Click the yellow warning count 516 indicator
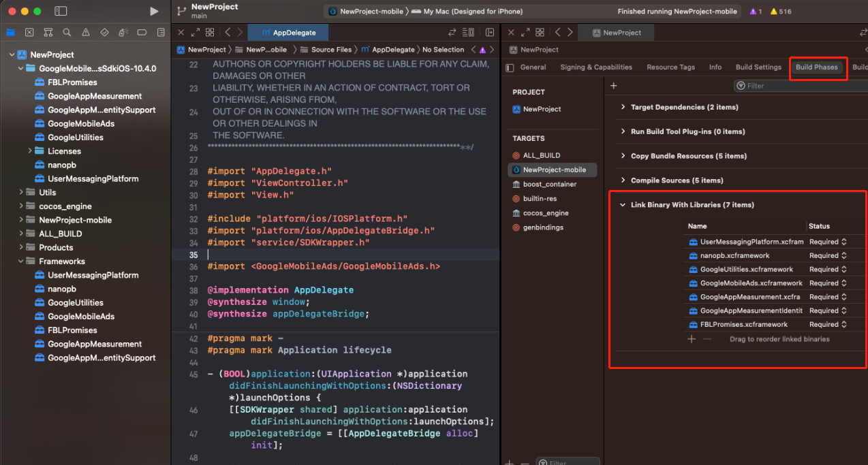This screenshot has width=868, height=465. pos(781,12)
